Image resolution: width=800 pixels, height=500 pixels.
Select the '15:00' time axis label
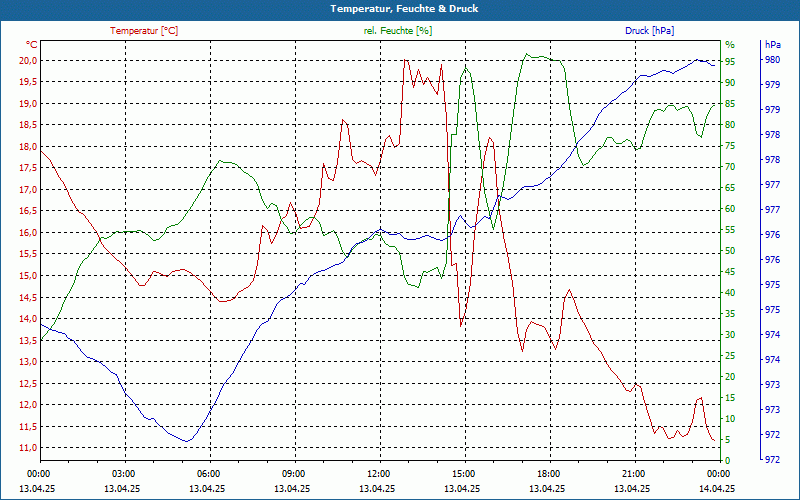463,474
